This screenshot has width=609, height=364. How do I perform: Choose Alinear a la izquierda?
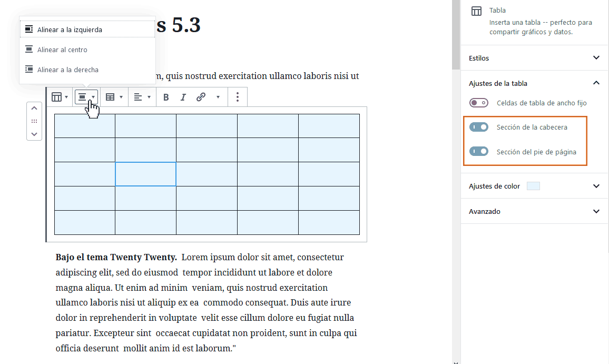point(70,30)
